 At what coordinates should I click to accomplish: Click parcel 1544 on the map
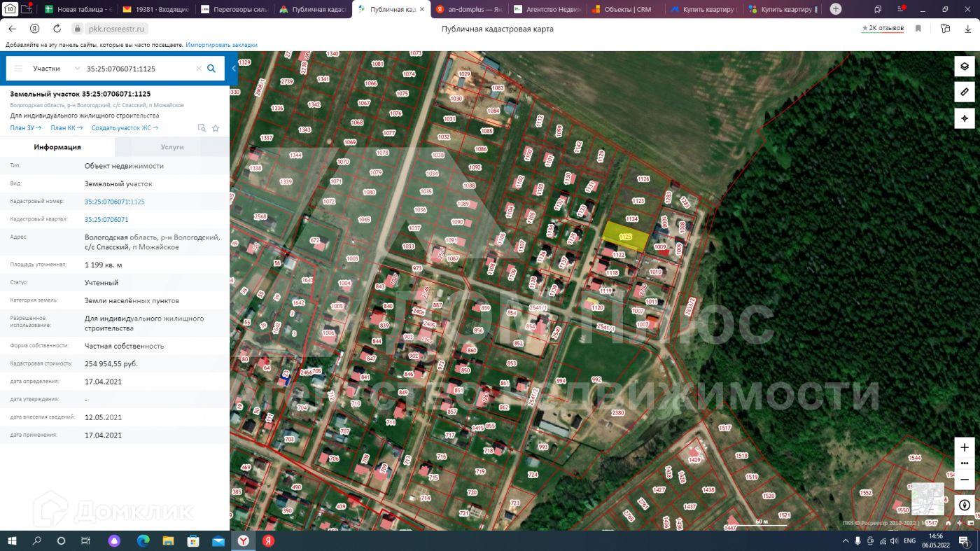click(914, 458)
